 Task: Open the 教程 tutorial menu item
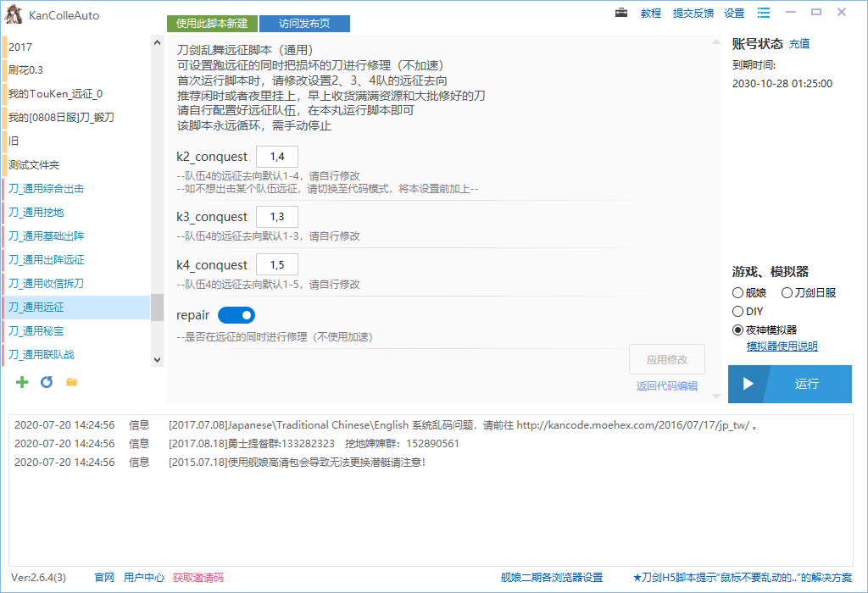click(x=651, y=13)
